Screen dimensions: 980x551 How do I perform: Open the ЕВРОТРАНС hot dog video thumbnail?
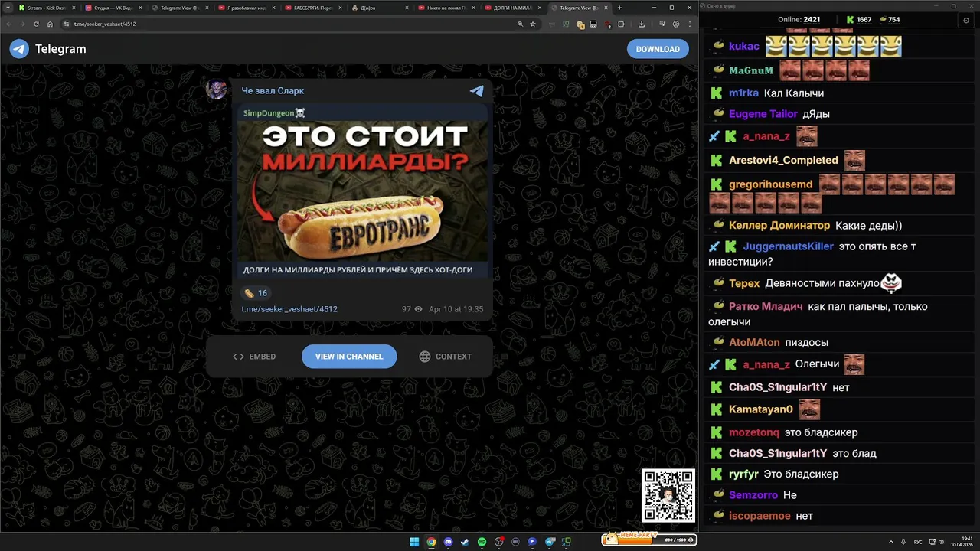coord(362,191)
